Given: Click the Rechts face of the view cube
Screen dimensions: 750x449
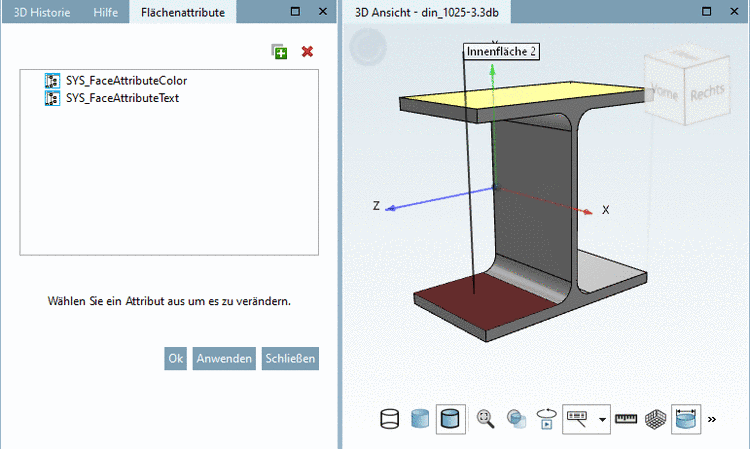Looking at the screenshot, I should point(708,92).
